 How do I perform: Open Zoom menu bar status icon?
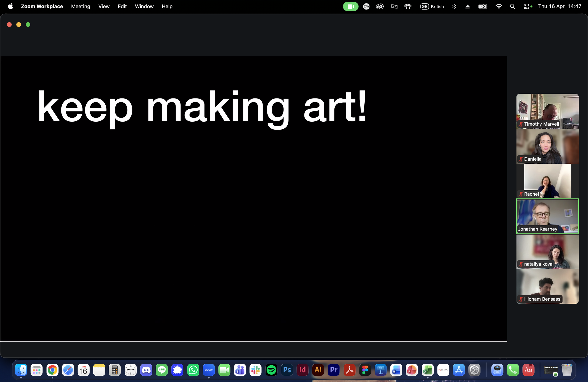366,6
